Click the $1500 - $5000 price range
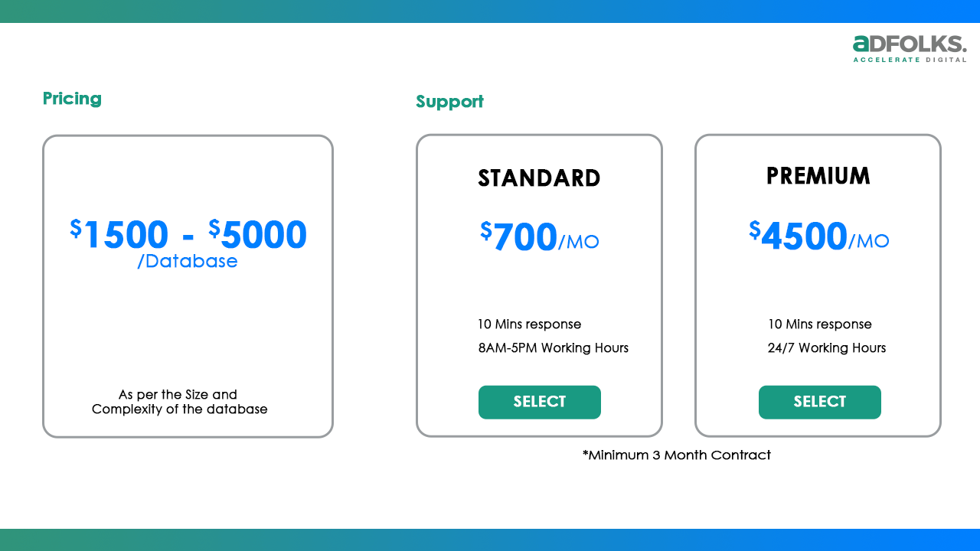Screen dimensions: 980x551 188,234
